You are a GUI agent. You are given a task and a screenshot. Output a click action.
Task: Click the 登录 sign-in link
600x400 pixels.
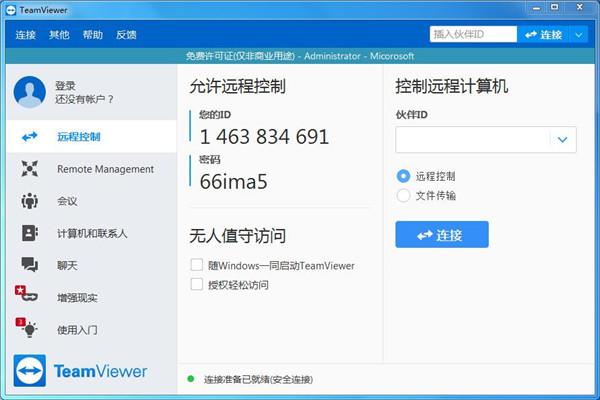pyautogui.click(x=65, y=86)
